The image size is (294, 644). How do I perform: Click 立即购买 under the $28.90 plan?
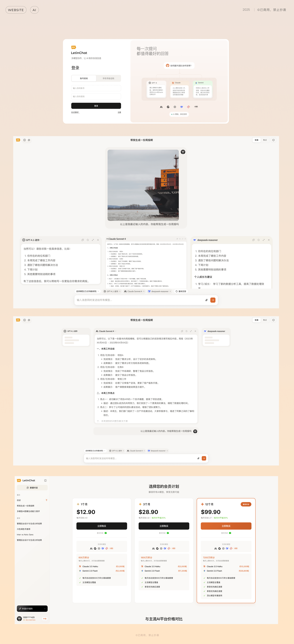click(x=164, y=526)
